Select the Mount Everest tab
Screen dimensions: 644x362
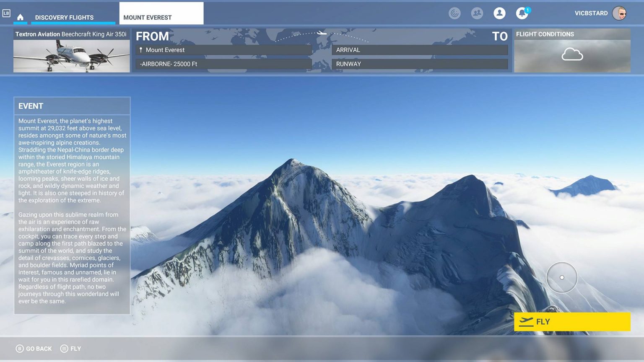pyautogui.click(x=161, y=13)
